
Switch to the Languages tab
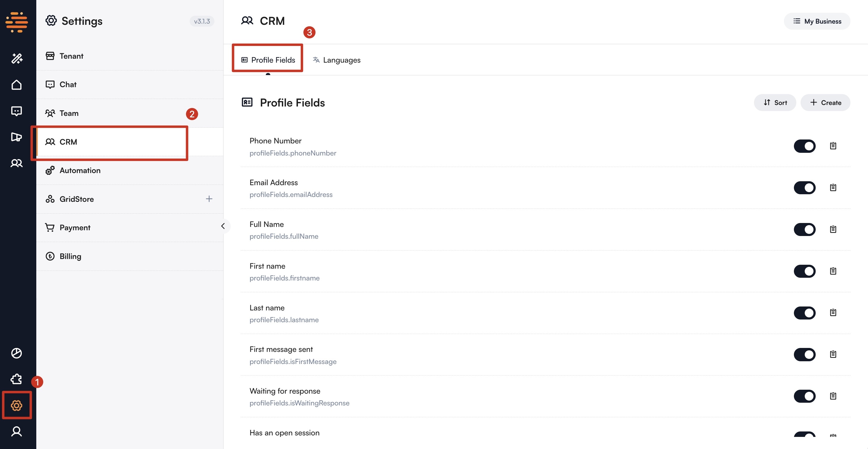tap(336, 60)
